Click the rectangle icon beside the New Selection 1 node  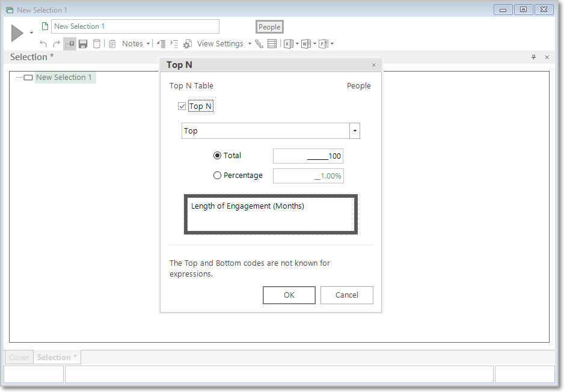pos(28,78)
